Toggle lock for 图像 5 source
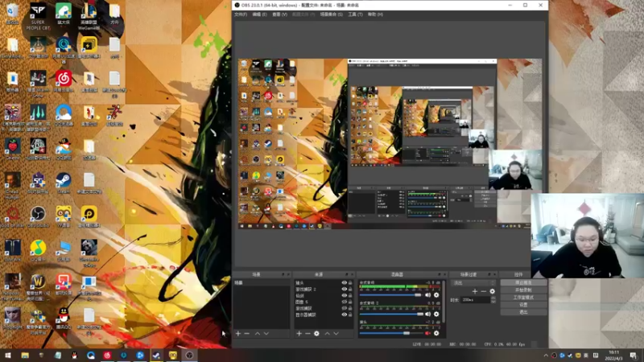Screen dimensions: 644x362 tap(350, 302)
